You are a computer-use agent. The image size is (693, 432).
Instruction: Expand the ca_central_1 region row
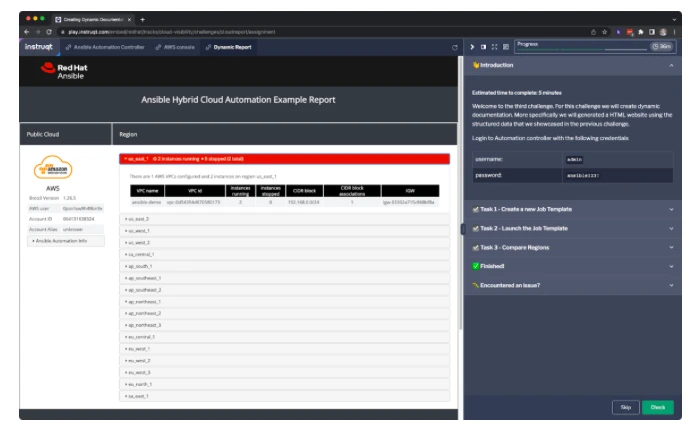pyautogui.click(x=285, y=254)
